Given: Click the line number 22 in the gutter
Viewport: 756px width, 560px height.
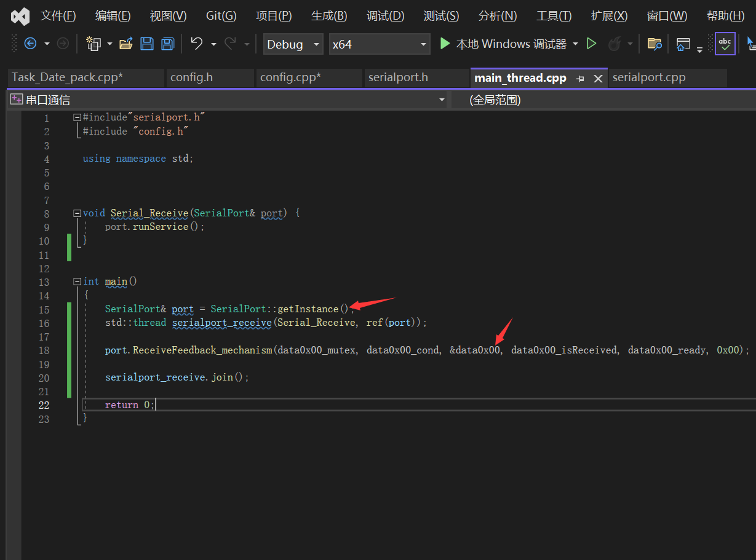Looking at the screenshot, I should (x=44, y=405).
